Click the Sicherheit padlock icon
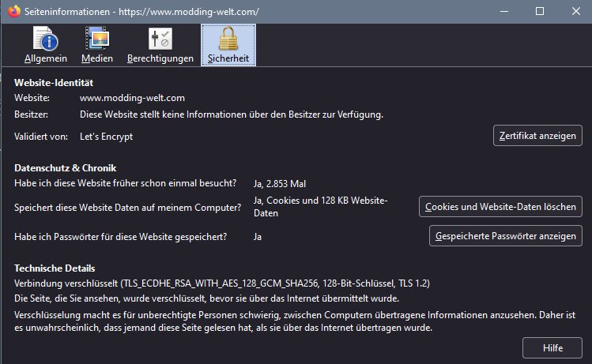The image size is (592, 364). (x=228, y=39)
